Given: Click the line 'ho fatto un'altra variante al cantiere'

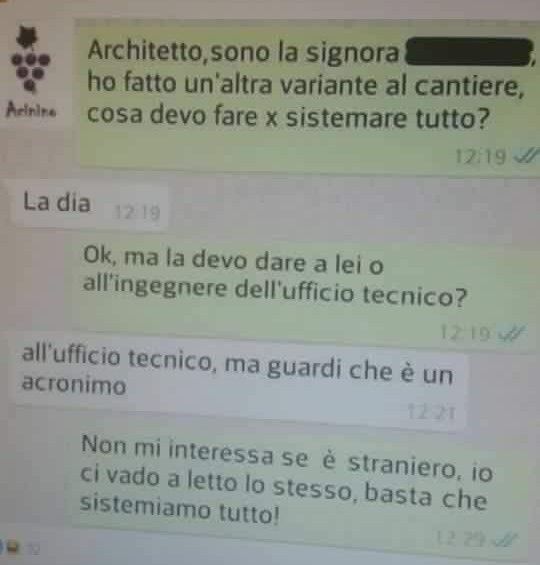Looking at the screenshot, I should 305,84.
